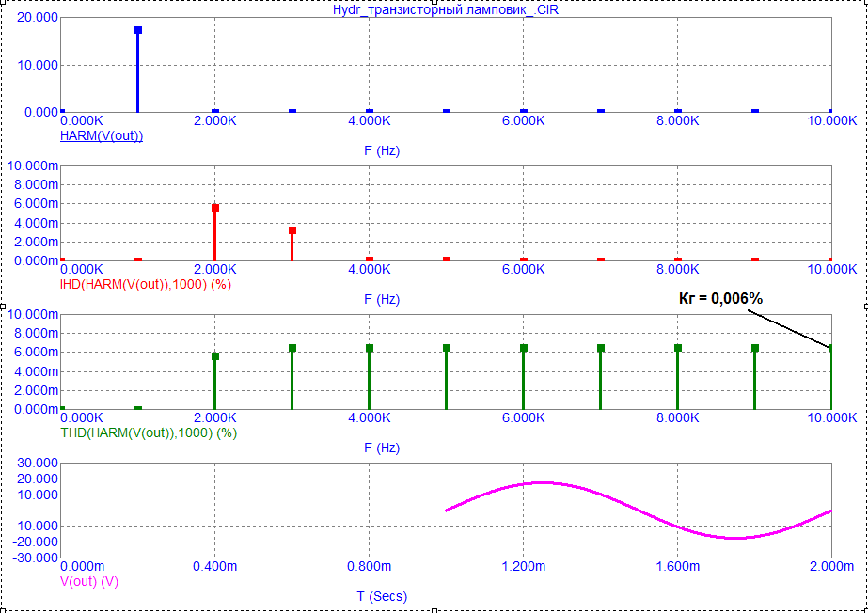The width and height of the screenshot is (868, 613).
Task: Click the 0.400m time axis label
Action: (214, 567)
